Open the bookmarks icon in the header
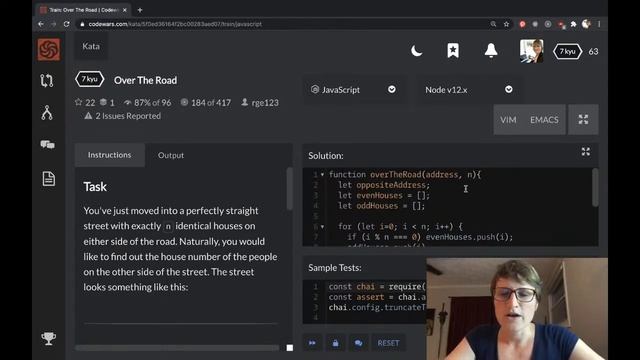640x360 pixels. 453,51
